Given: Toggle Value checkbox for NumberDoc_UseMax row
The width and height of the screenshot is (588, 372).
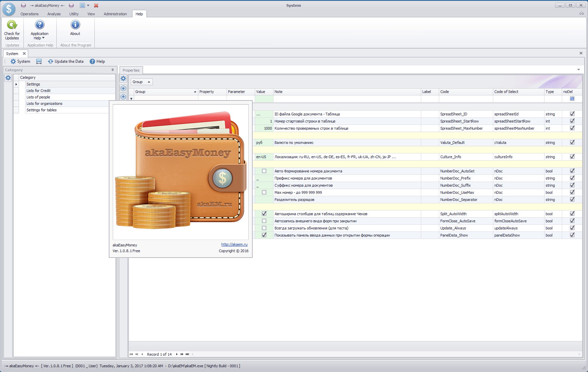Looking at the screenshot, I should pos(264,192).
